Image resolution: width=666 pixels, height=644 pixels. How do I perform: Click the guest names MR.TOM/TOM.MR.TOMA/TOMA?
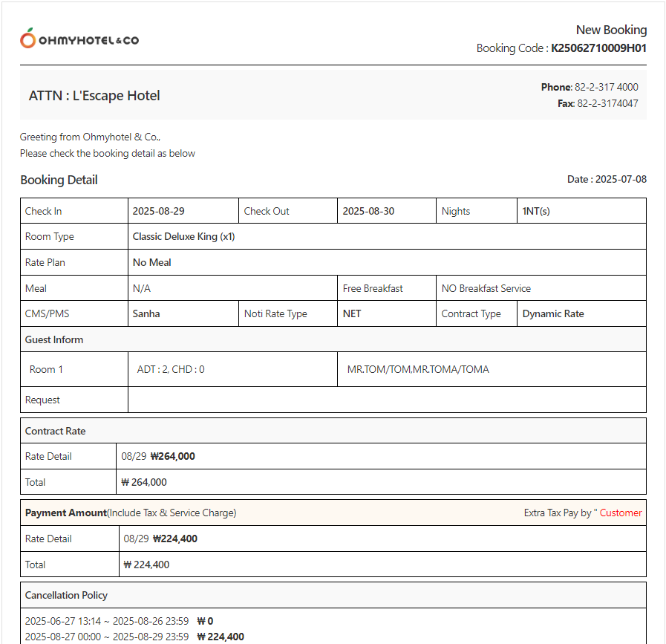point(418,369)
